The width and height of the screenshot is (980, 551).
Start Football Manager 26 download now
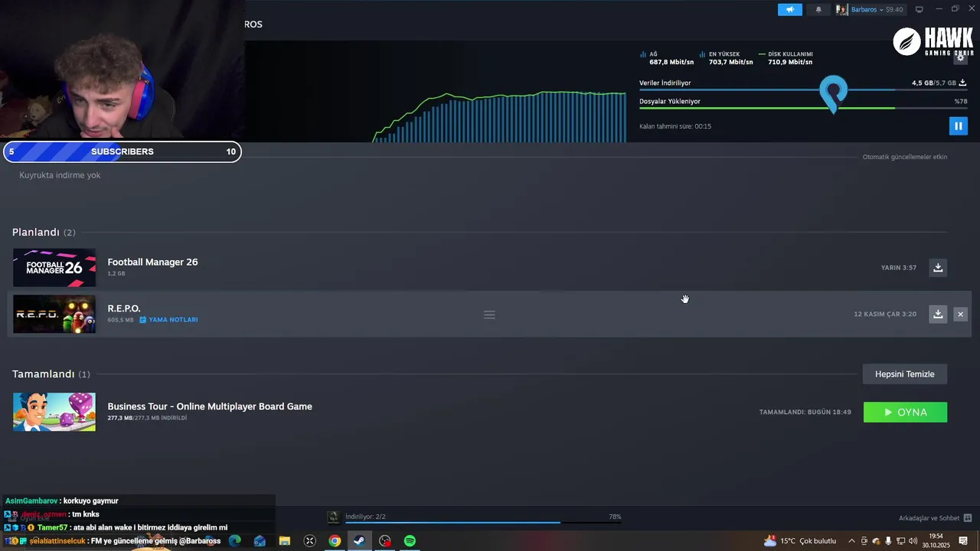(x=938, y=267)
